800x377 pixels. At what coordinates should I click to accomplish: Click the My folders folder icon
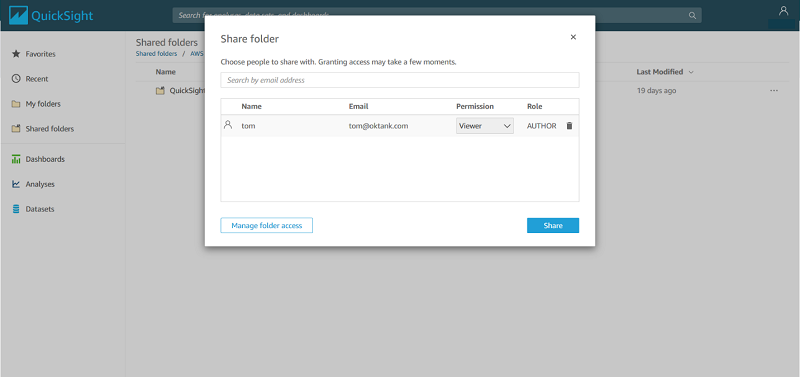[16, 104]
